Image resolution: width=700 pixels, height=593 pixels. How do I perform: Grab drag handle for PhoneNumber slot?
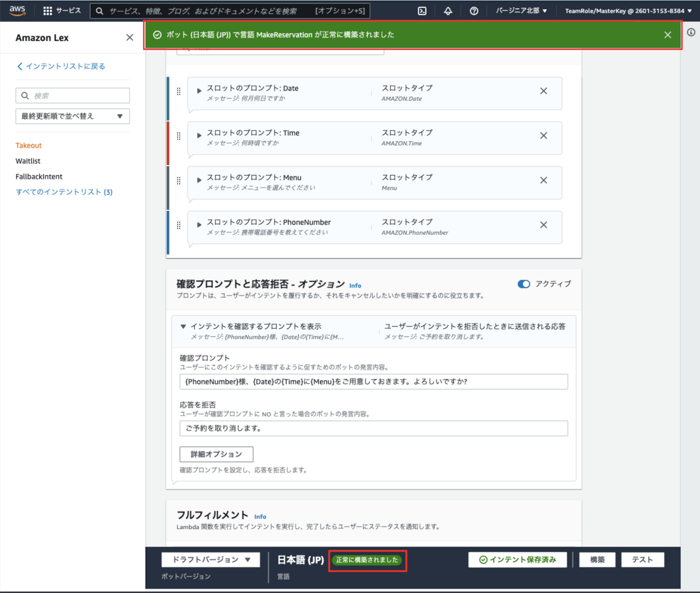[178, 225]
